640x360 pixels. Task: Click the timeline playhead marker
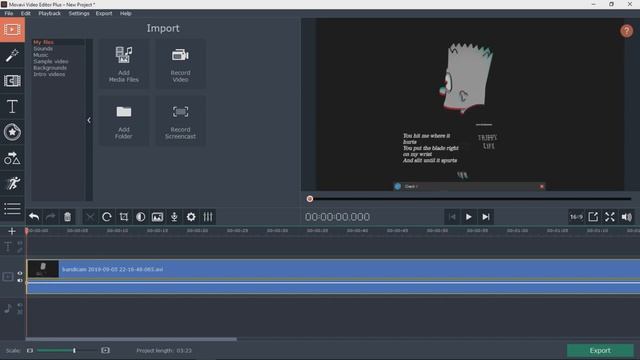click(27, 231)
